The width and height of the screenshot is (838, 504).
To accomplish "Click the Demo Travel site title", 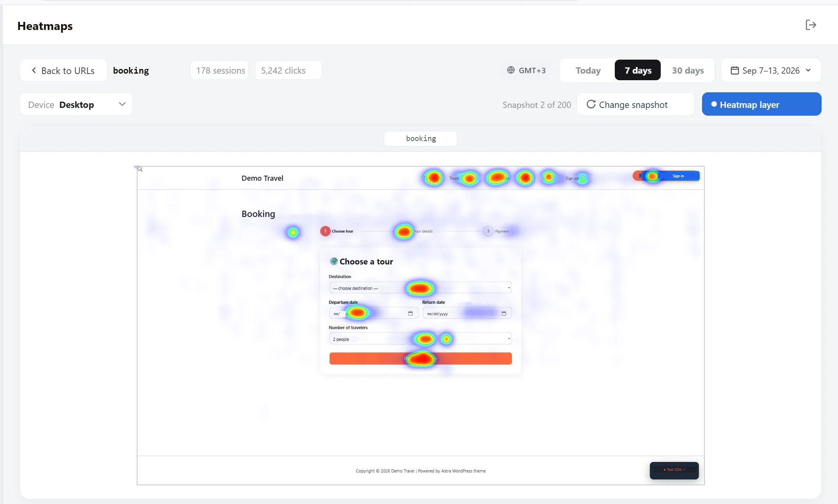I will (262, 178).
